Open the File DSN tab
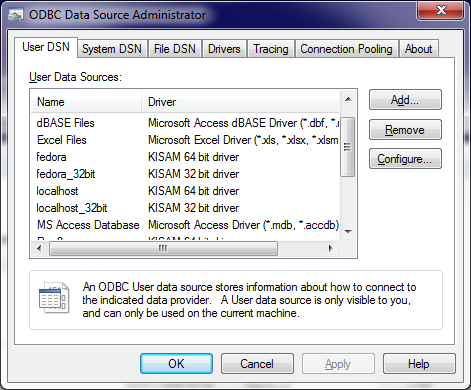 coord(175,49)
